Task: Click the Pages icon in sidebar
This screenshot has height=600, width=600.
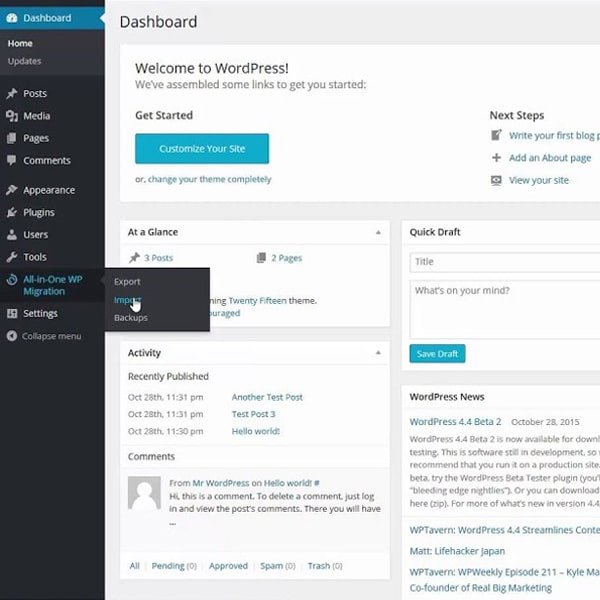Action: [12, 138]
